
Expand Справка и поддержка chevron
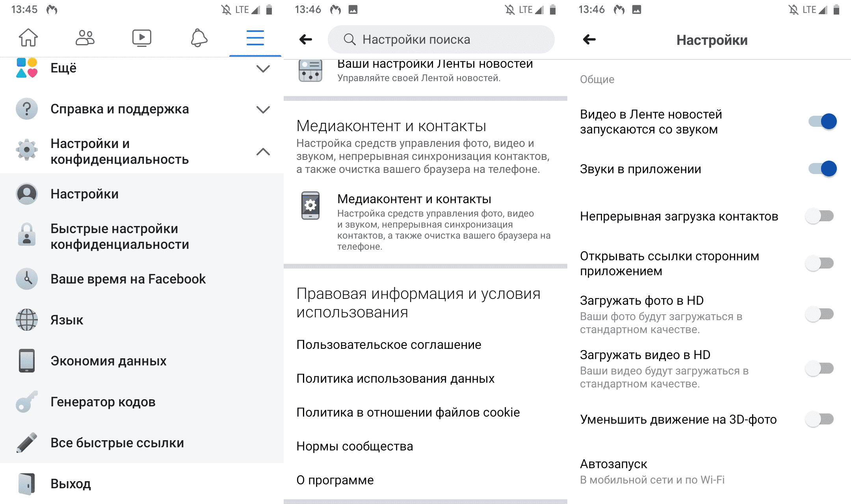pyautogui.click(x=263, y=109)
